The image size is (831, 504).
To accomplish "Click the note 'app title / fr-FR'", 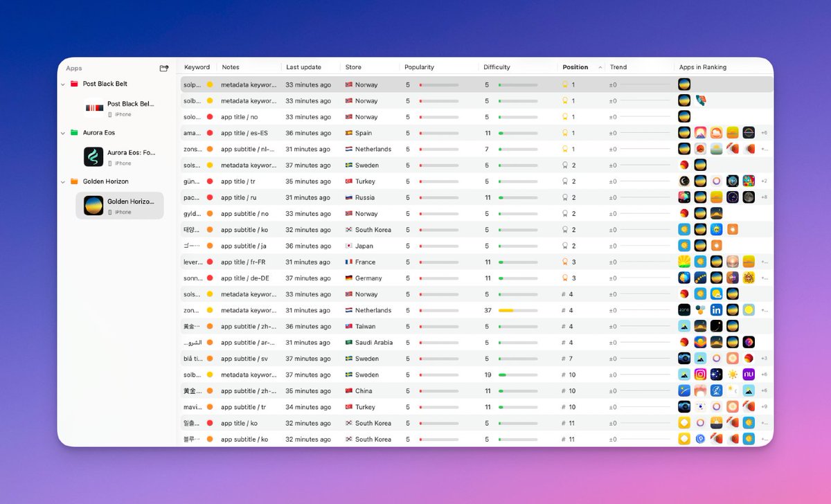I will coord(244,262).
